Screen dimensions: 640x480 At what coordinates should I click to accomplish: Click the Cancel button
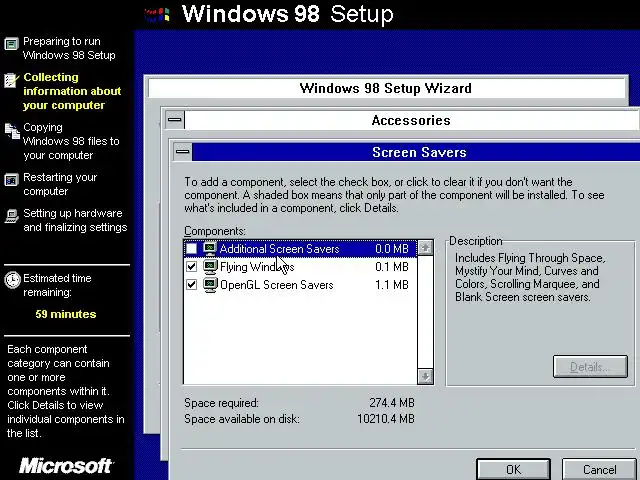click(599, 469)
